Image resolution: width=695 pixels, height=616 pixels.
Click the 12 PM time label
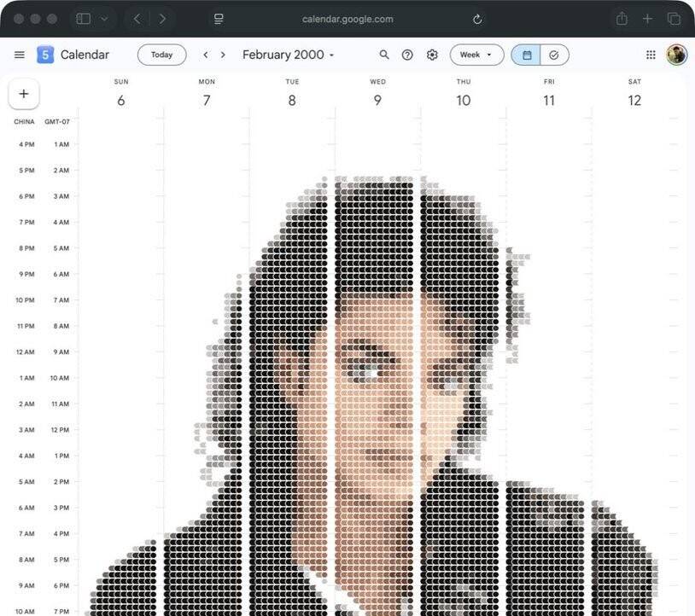pos(60,430)
